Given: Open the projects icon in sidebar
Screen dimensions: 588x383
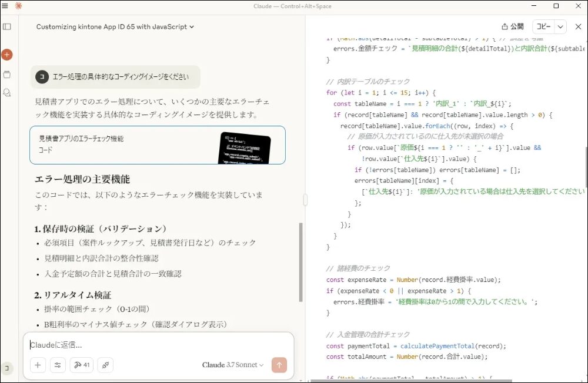Looking at the screenshot, I should [x=6, y=74].
